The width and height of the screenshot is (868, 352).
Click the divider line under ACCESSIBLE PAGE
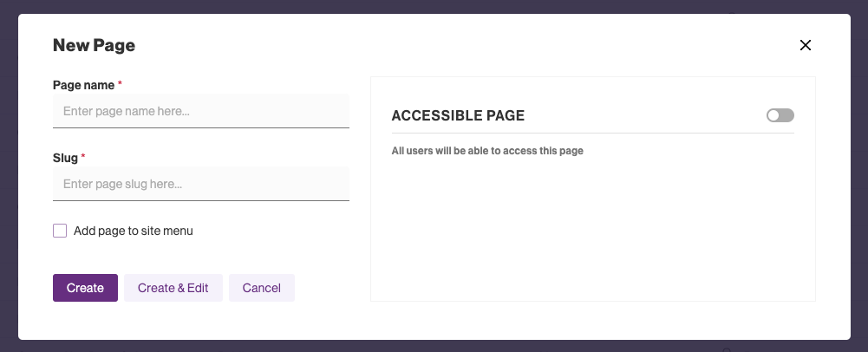tap(592, 134)
